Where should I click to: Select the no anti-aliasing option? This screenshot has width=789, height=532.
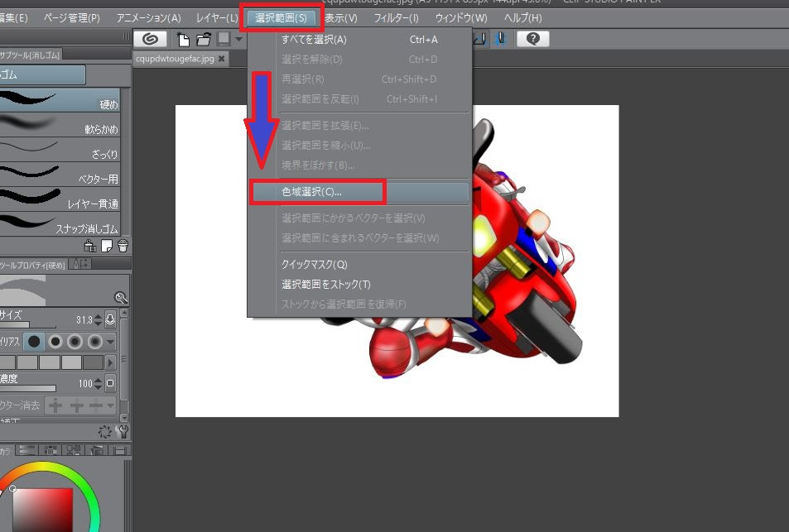click(x=34, y=342)
